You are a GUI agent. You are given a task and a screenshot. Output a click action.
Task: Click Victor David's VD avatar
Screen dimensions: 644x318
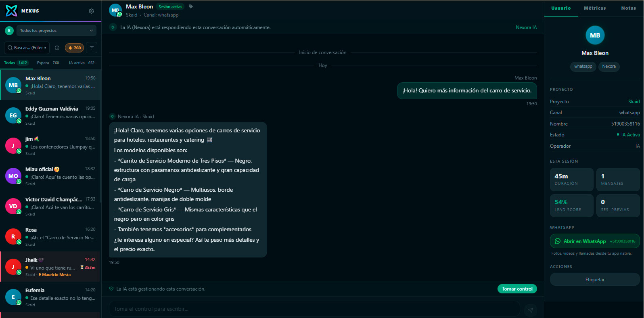13,206
